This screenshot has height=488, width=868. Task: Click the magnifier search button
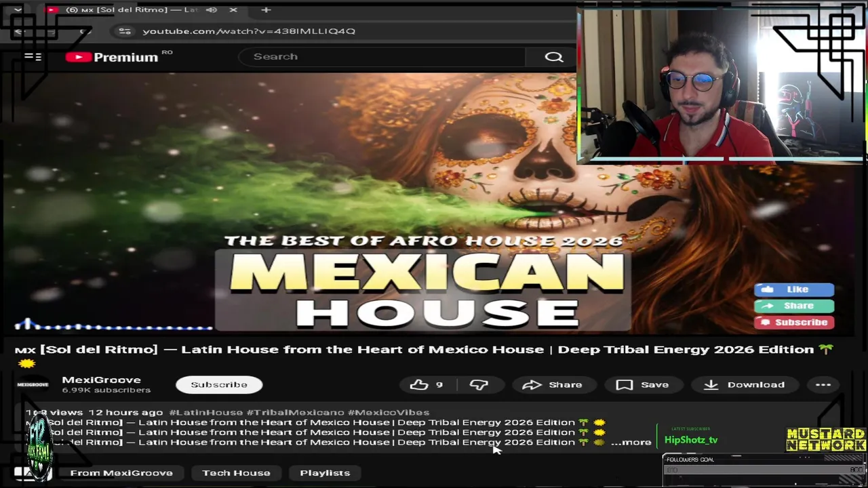coord(554,57)
